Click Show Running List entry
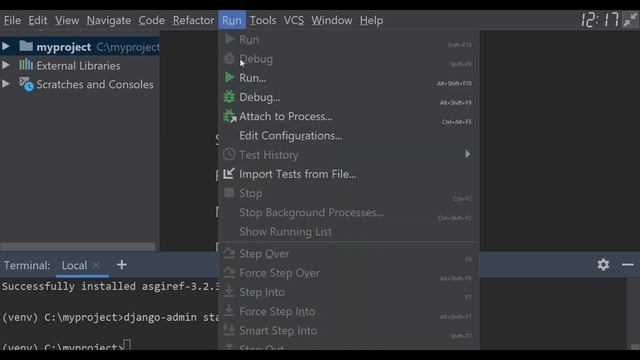Image resolution: width=640 pixels, height=360 pixels. [x=349, y=231]
